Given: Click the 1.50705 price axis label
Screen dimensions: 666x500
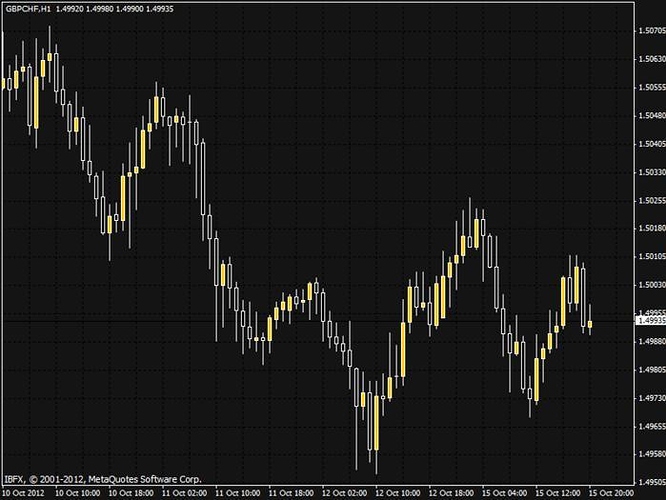Looking at the screenshot, I should (652, 31).
